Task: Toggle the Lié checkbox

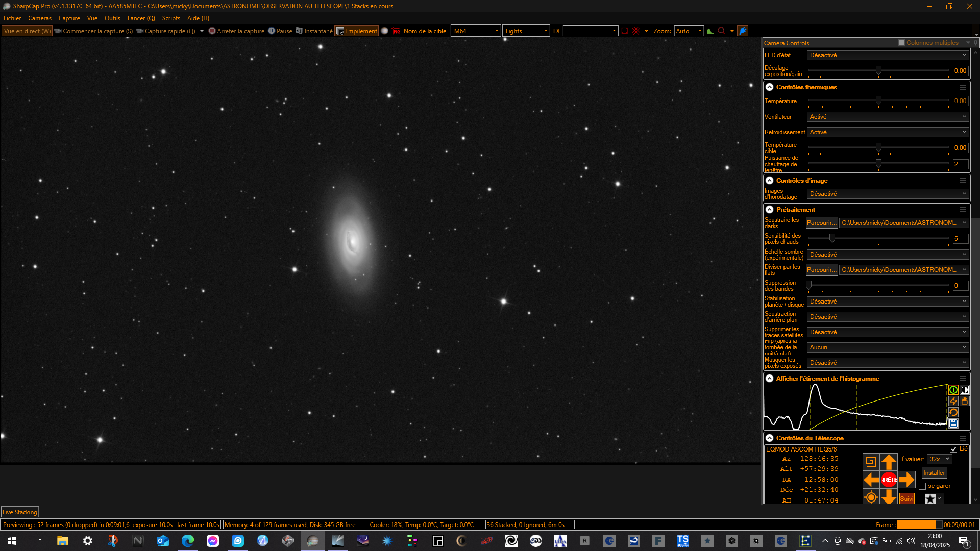Action: (x=953, y=449)
